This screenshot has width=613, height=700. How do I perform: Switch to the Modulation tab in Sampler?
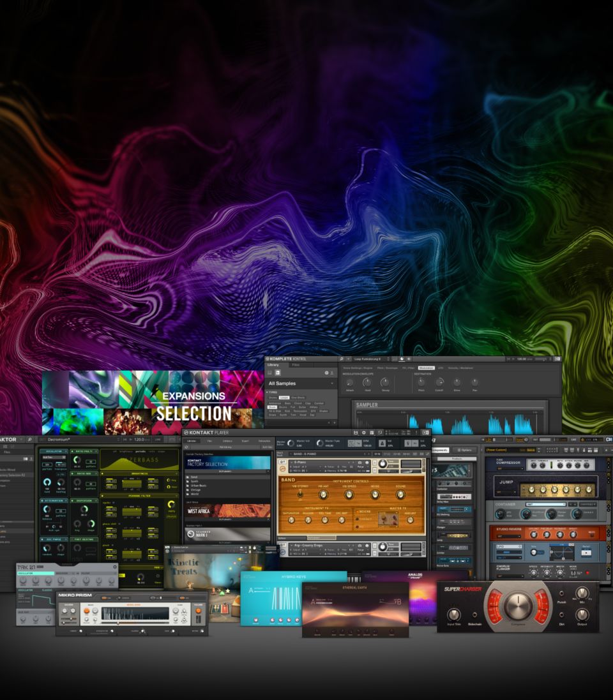tap(426, 368)
